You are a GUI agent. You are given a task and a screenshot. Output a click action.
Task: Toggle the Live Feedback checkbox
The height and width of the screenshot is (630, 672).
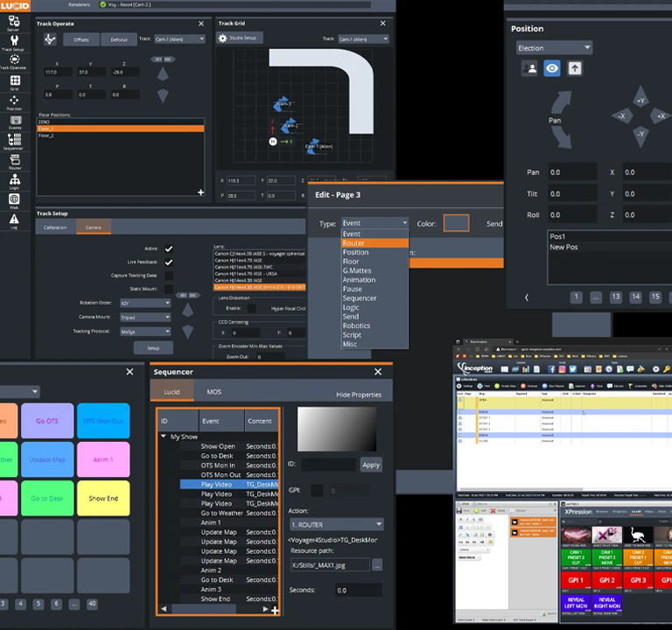coord(169,262)
